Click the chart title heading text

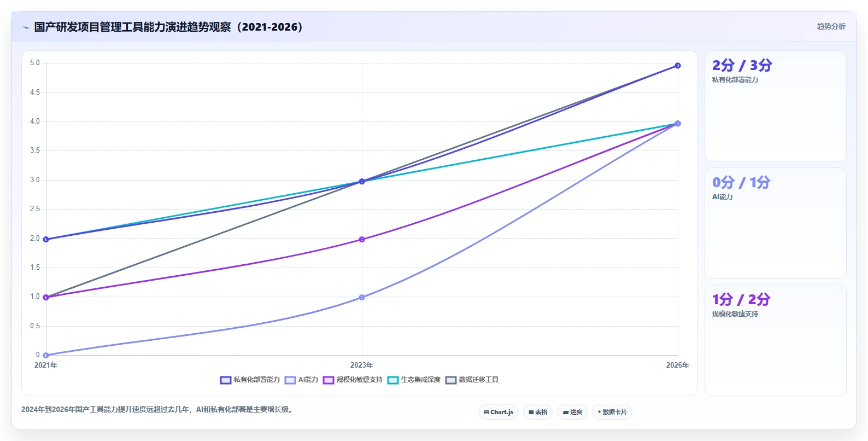(168, 27)
